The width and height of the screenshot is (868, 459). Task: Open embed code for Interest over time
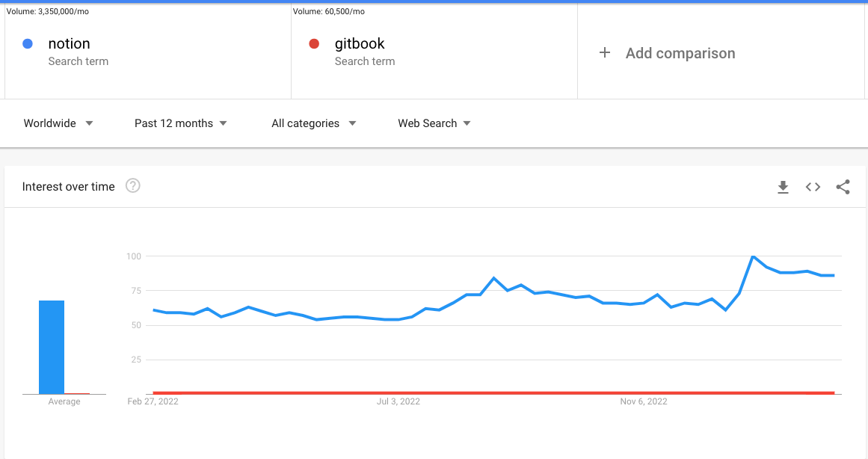(813, 187)
